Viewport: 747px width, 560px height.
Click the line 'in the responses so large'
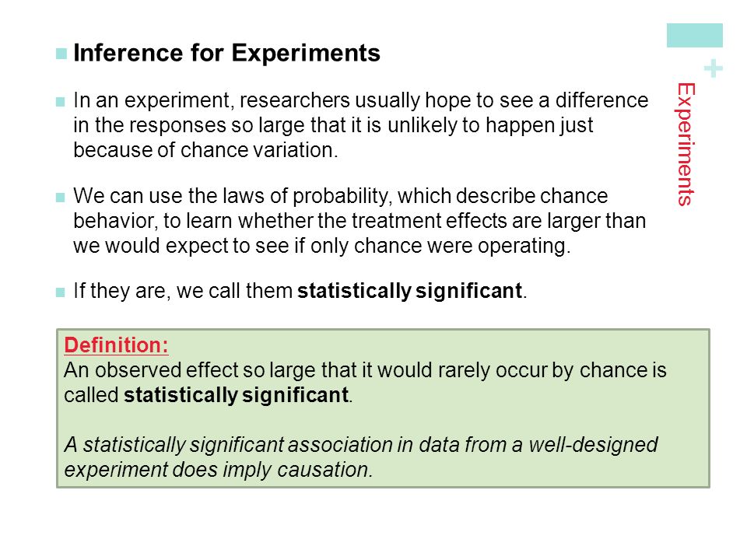[x=333, y=126]
